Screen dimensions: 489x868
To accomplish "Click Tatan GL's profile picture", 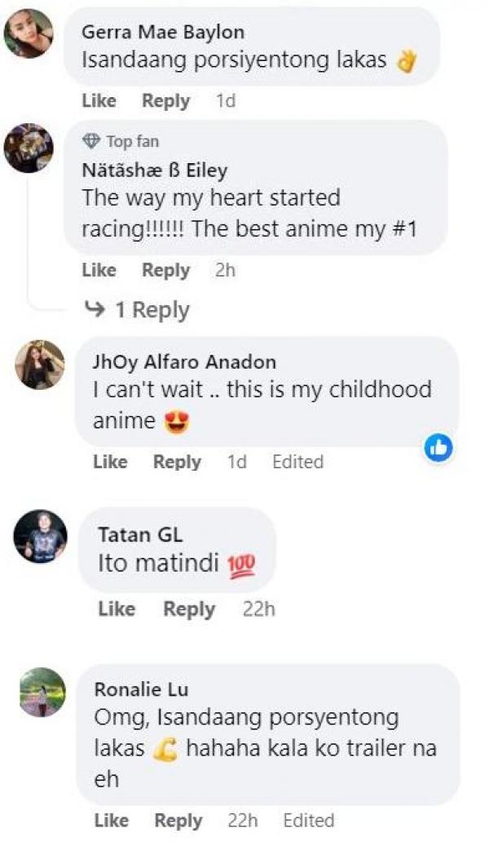I will click(40, 537).
